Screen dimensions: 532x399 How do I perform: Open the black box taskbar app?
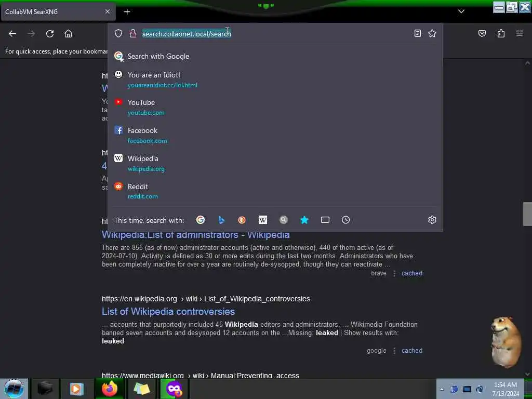pyautogui.click(x=45, y=389)
